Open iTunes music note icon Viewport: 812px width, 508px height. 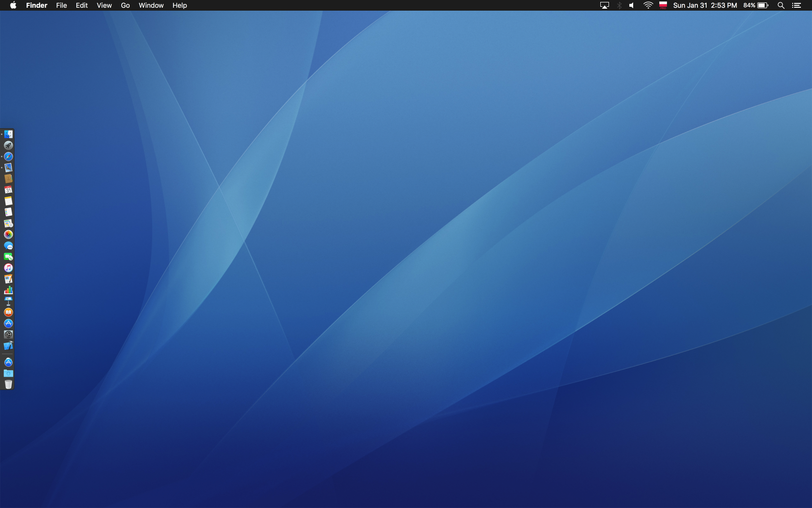8,268
